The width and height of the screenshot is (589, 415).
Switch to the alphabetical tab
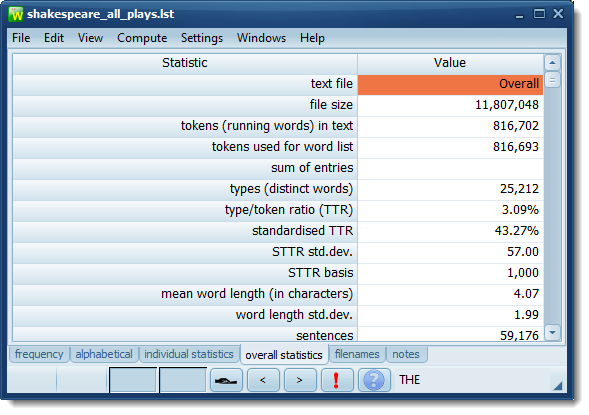click(x=104, y=354)
